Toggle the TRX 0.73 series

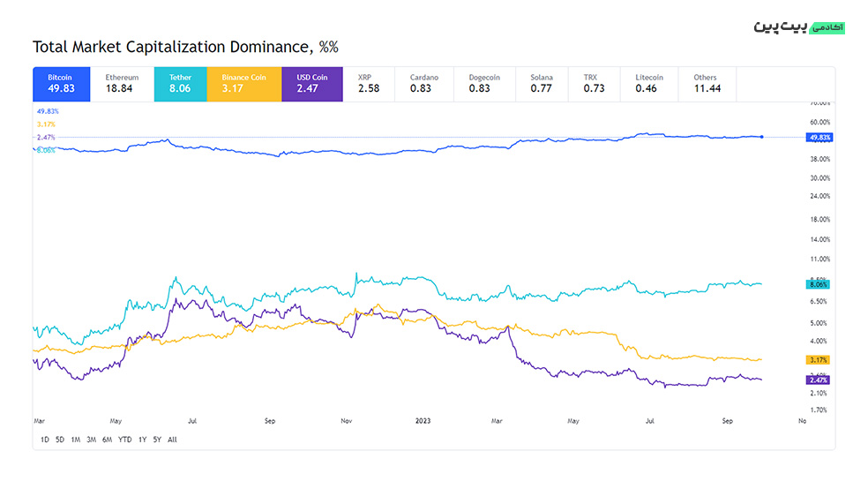tap(594, 84)
